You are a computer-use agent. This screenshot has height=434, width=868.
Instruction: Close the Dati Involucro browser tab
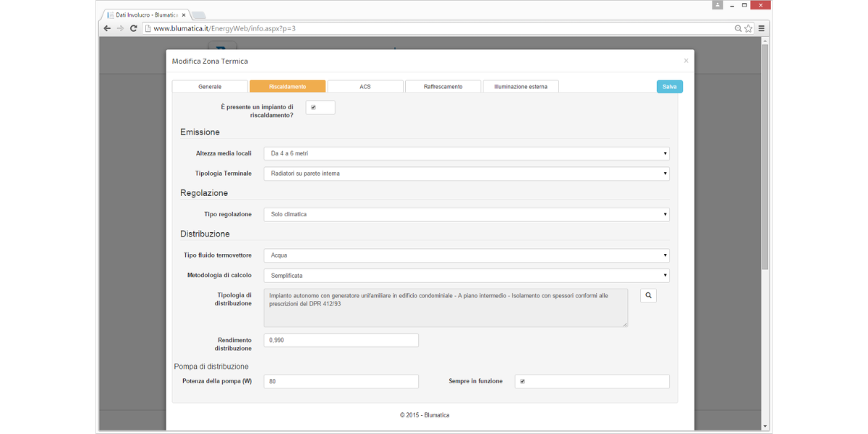[184, 14]
